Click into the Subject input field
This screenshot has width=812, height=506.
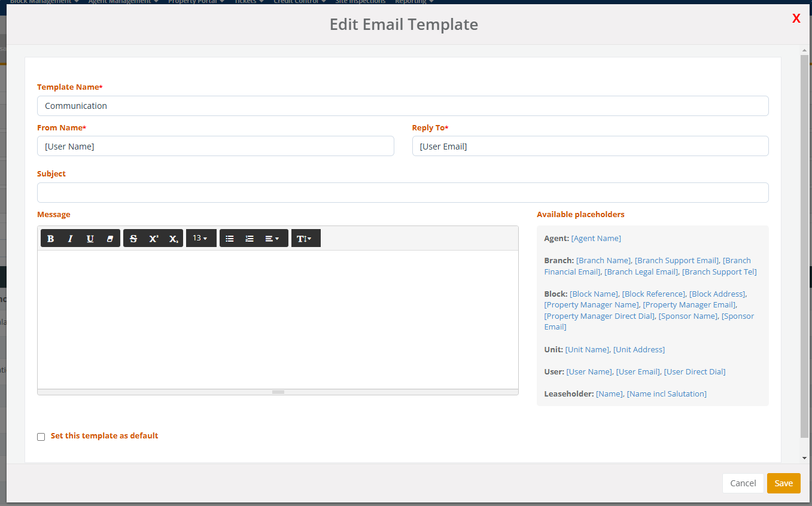(x=402, y=193)
